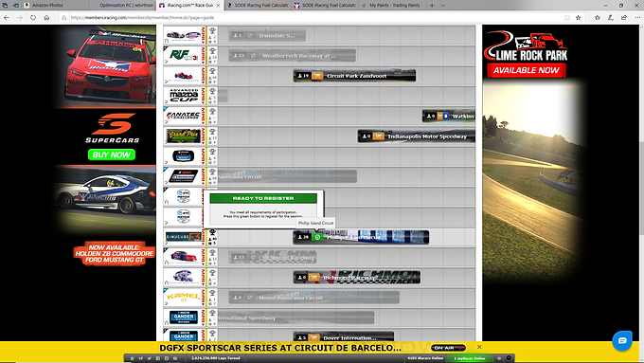The height and width of the screenshot is (363, 644).
Task: Click the home icon in bottom status bar
Action: tap(132, 358)
